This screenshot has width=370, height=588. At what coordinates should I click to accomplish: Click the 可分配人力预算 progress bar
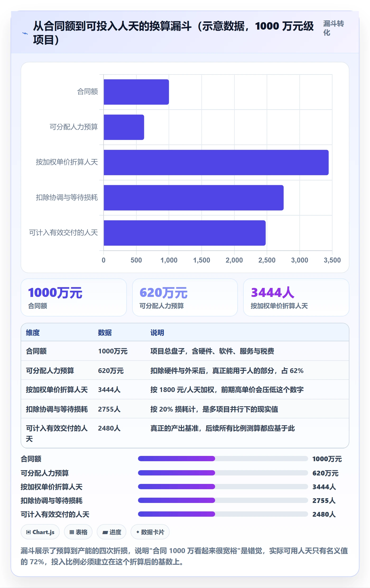(x=223, y=473)
